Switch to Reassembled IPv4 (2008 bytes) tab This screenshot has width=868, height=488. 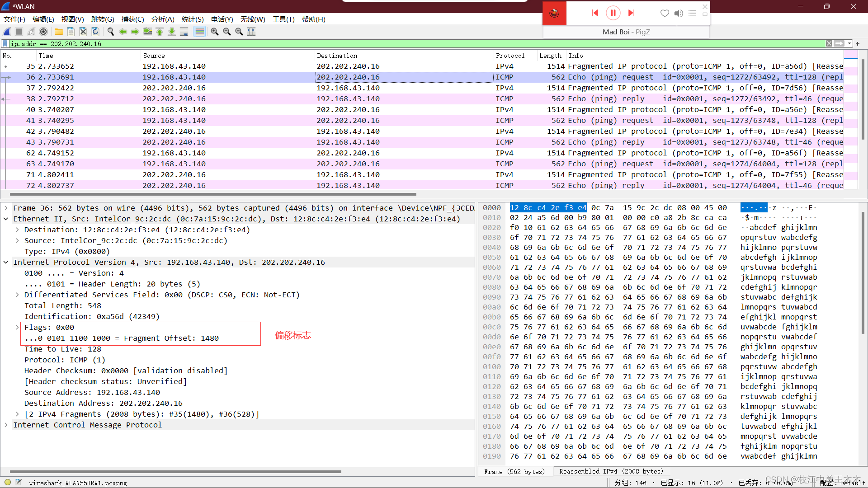click(611, 471)
